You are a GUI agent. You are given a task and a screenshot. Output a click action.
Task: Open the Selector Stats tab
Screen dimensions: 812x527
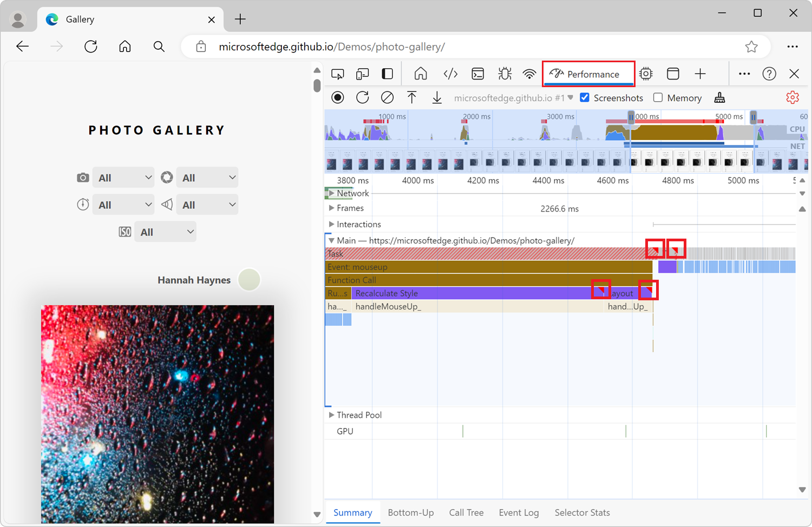coord(582,512)
